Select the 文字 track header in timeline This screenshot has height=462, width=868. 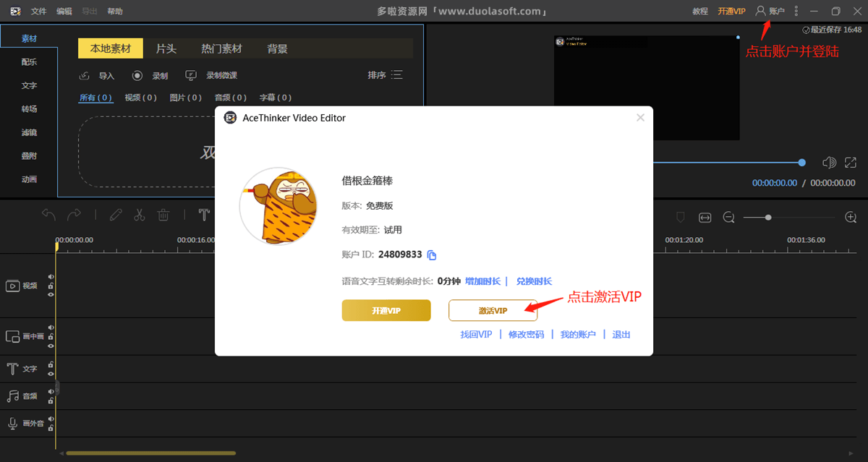tap(22, 369)
